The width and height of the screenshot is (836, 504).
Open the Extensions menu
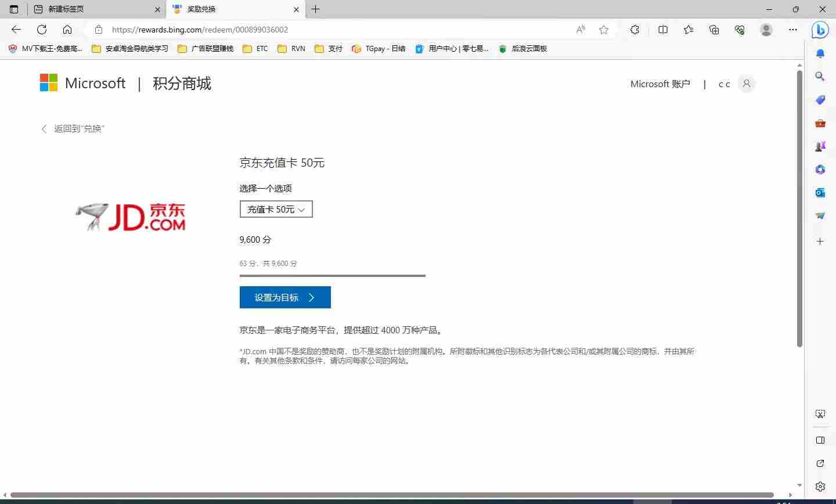pos(635,30)
